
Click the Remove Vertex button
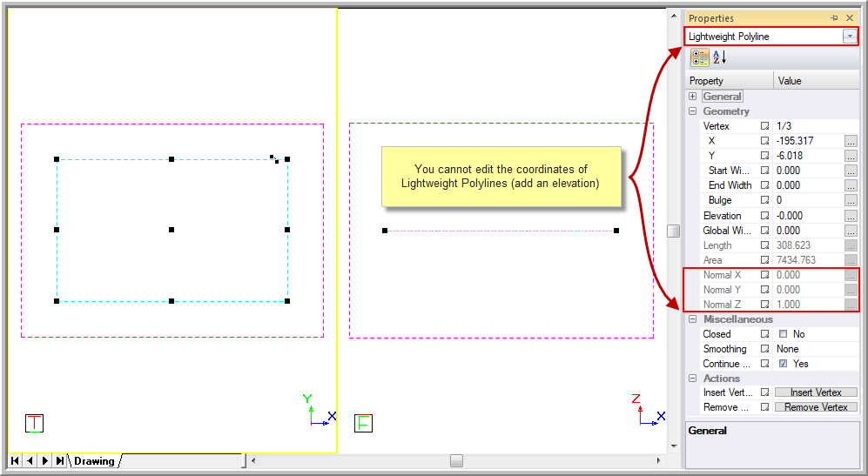click(x=816, y=407)
